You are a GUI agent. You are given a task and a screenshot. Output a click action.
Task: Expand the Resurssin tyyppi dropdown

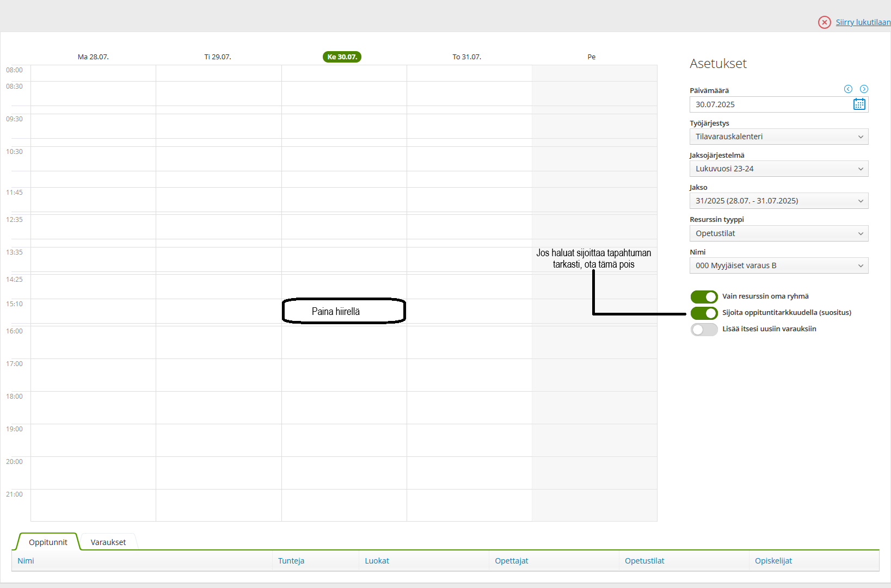[x=778, y=233]
